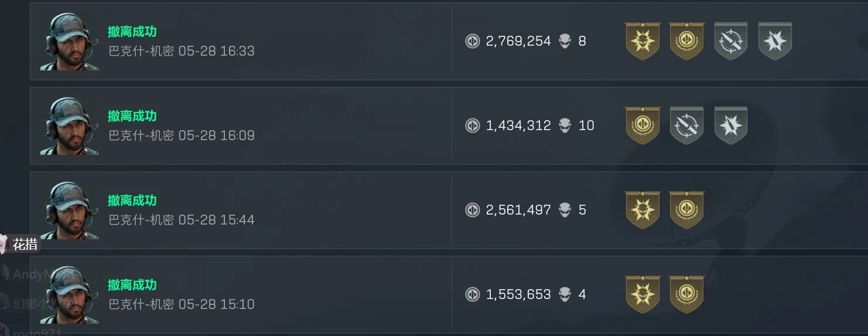This screenshot has height=336, width=868.
Task: Click gold coin laurel badge in 15:44 match
Action: (x=686, y=210)
